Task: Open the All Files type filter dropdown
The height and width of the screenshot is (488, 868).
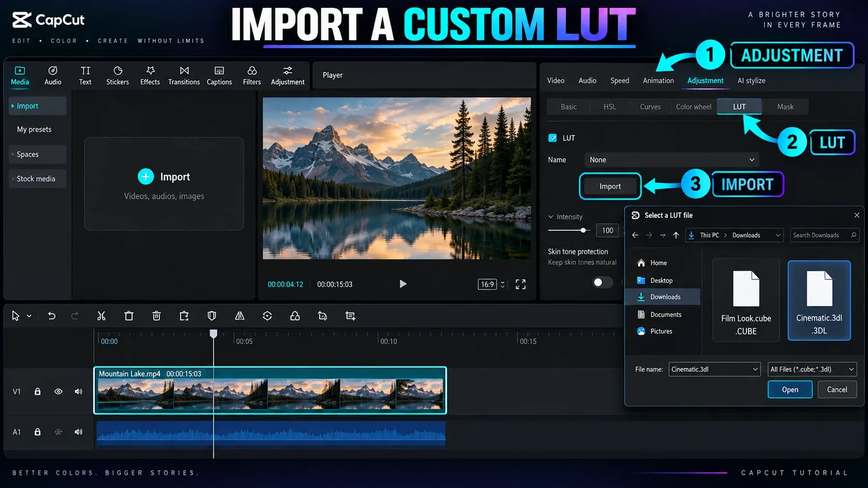Action: click(x=812, y=369)
